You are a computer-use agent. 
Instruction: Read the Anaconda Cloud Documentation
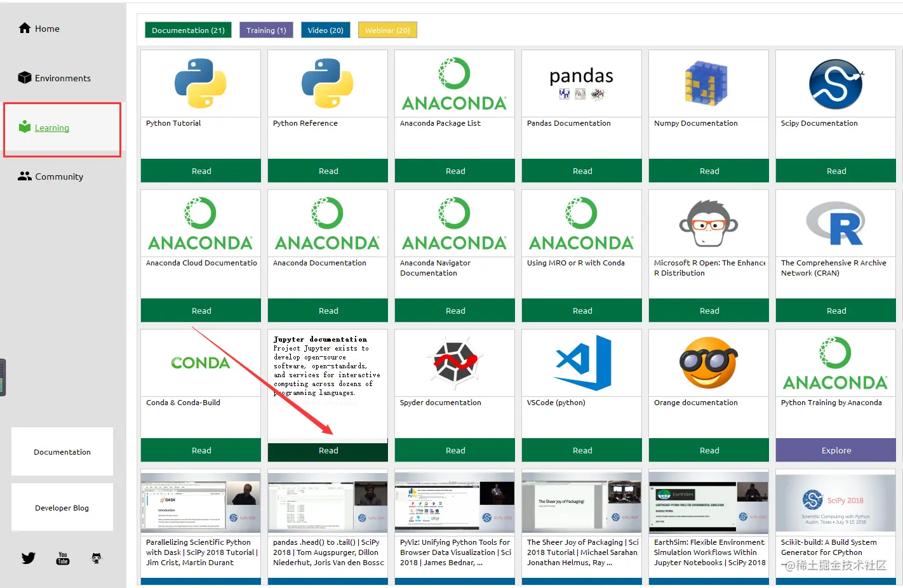[201, 311]
